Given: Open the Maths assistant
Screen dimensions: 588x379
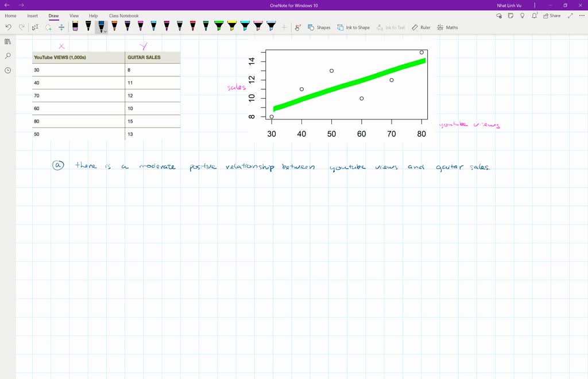Looking at the screenshot, I should coord(448,27).
